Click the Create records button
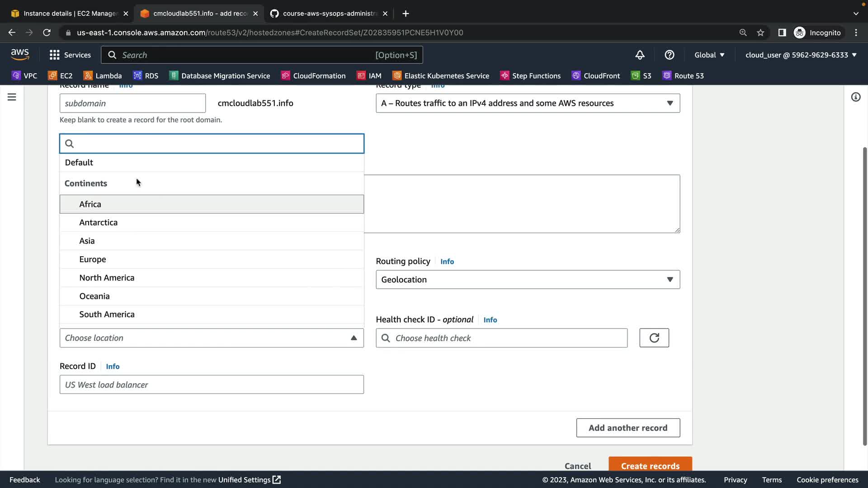 point(650,465)
